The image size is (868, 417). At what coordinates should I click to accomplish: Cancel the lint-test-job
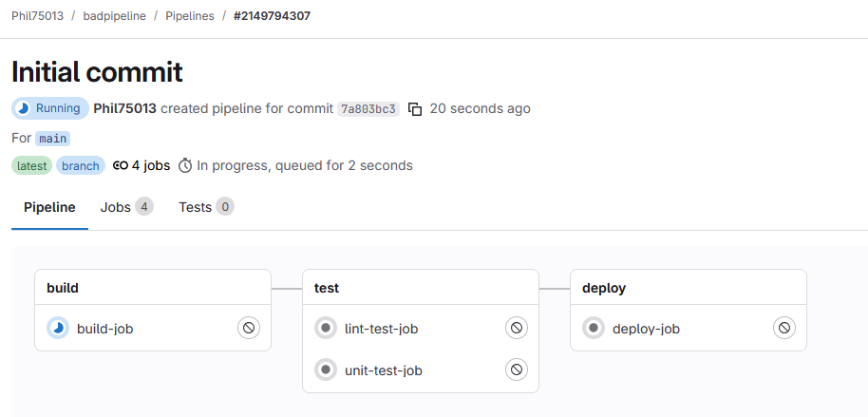pos(516,328)
